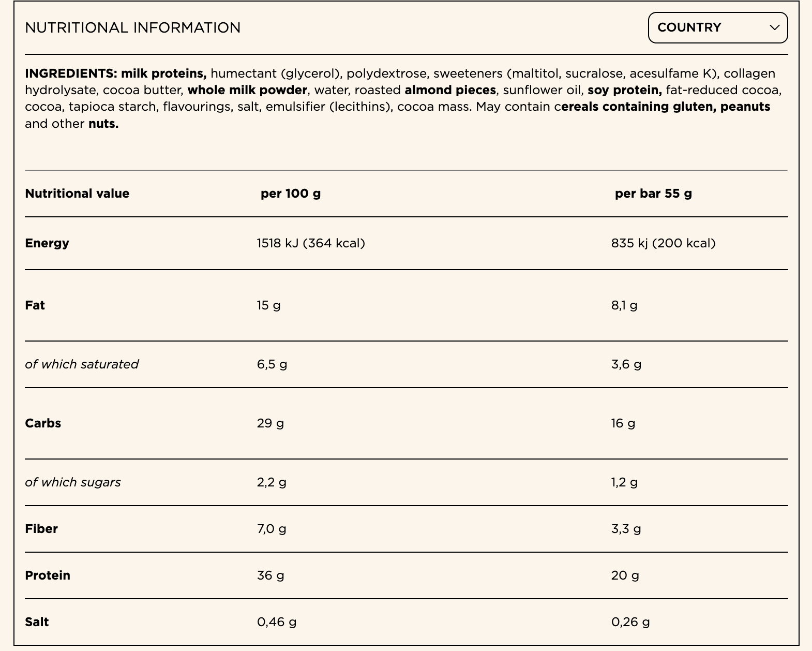Select the 'per 100 g' column header

291,194
